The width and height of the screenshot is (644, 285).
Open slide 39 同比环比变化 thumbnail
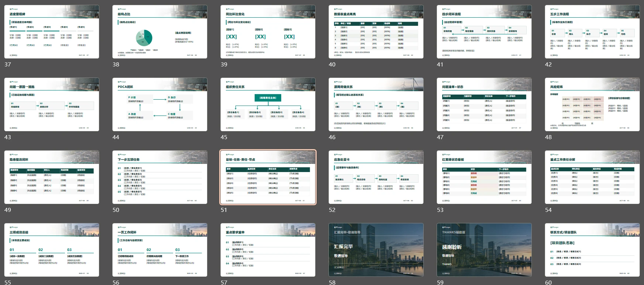268,32
